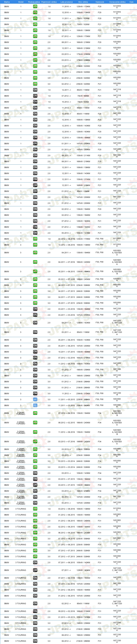Select diesel icon in Touring 85kW/116KM F31 row
137x644 pixels.
[x=35, y=604]
